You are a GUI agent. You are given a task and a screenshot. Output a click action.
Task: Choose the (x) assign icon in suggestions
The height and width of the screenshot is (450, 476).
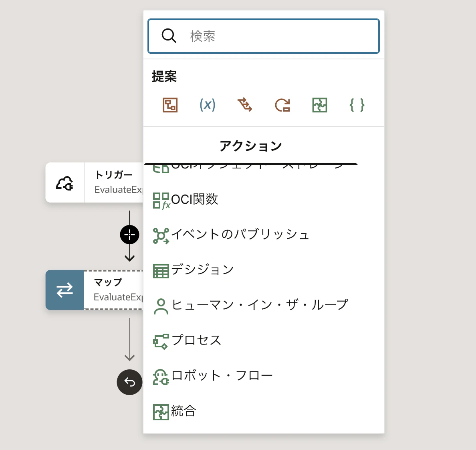click(x=207, y=105)
